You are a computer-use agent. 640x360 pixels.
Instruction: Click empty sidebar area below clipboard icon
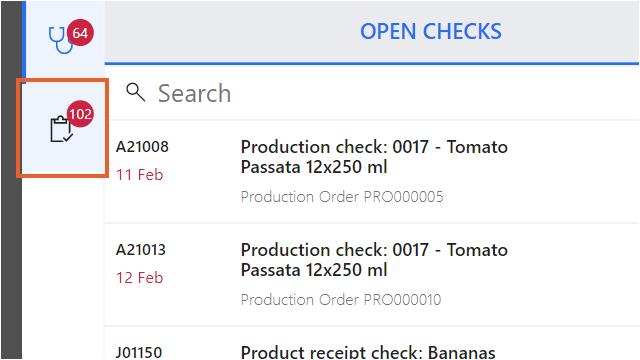pyautogui.click(x=63, y=267)
